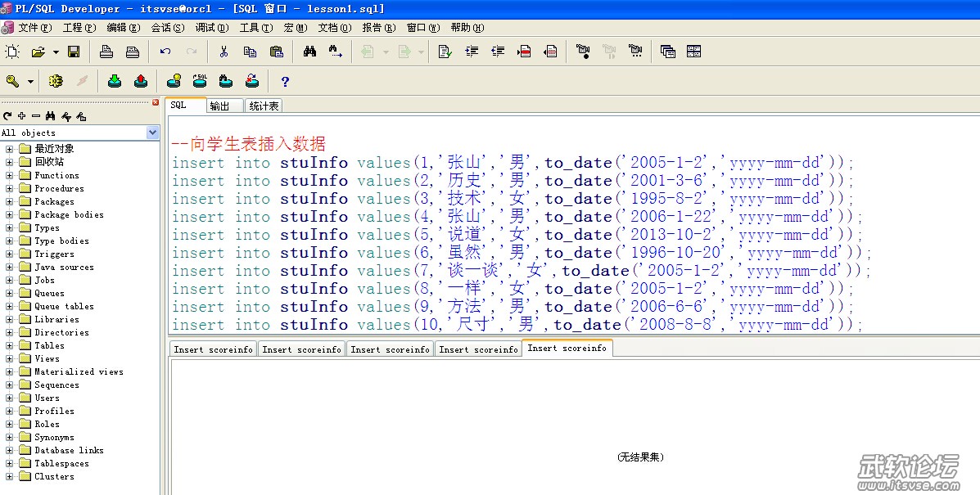This screenshot has height=495, width=980.
Task: Click the Open file folder icon
Action: point(38,52)
